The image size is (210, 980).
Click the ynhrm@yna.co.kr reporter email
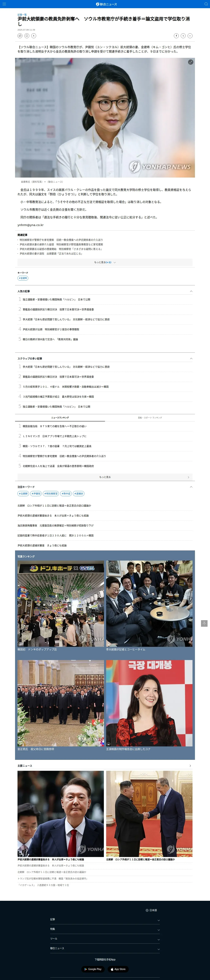click(30, 225)
